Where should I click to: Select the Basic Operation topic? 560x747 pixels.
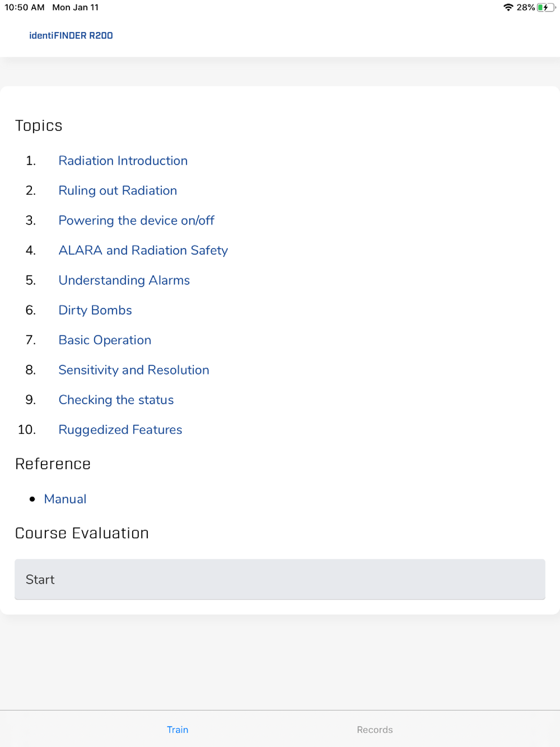click(105, 340)
